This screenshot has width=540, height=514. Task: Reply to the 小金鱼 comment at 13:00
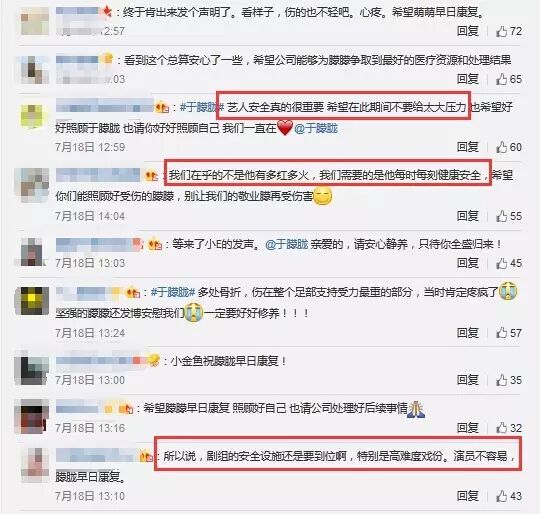(x=468, y=380)
